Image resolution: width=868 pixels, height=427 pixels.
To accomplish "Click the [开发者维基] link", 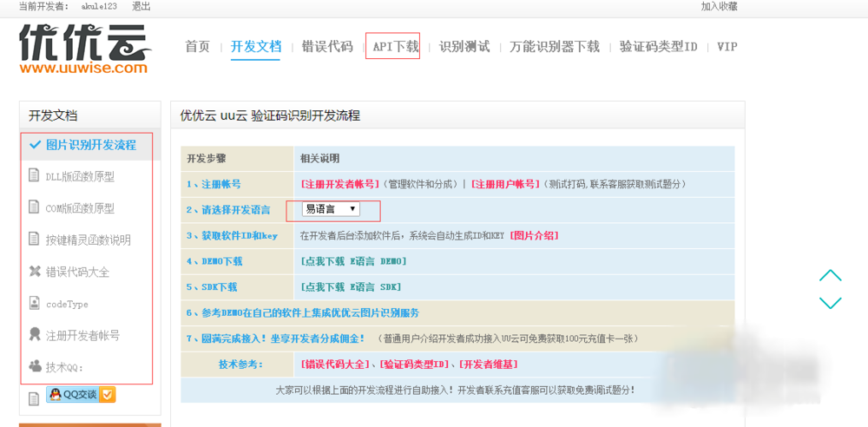I will pyautogui.click(x=490, y=365).
